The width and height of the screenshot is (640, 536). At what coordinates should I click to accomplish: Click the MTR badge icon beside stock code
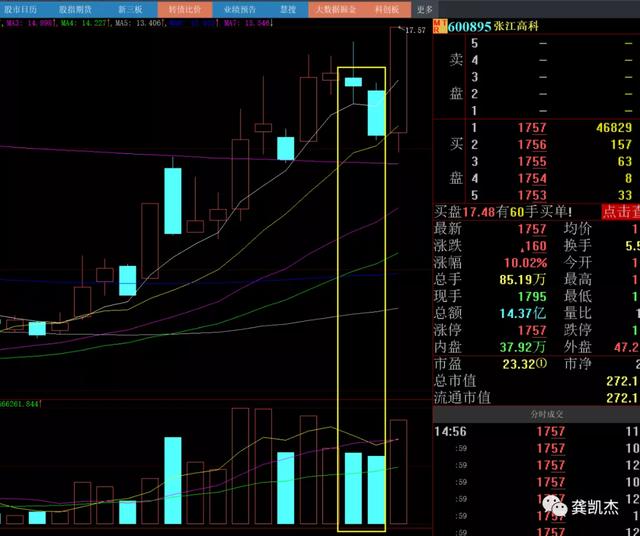(440, 26)
